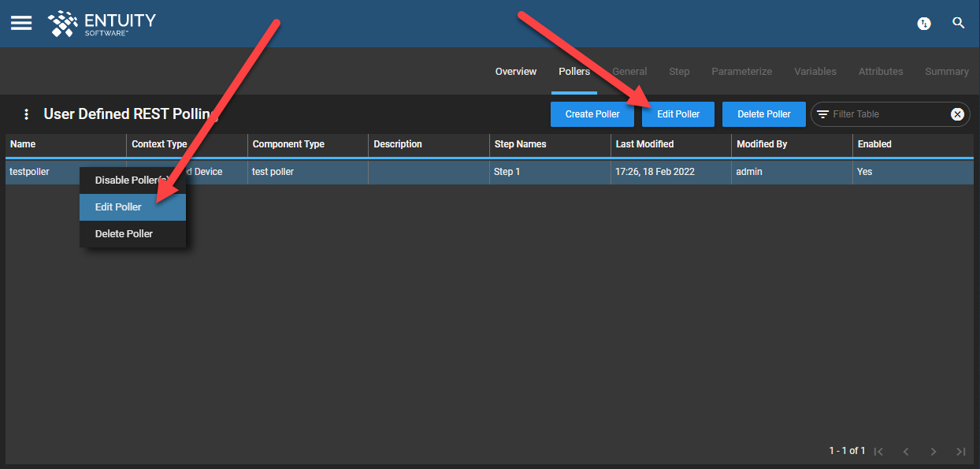Click the Edit Poller toolbar button

pos(678,114)
